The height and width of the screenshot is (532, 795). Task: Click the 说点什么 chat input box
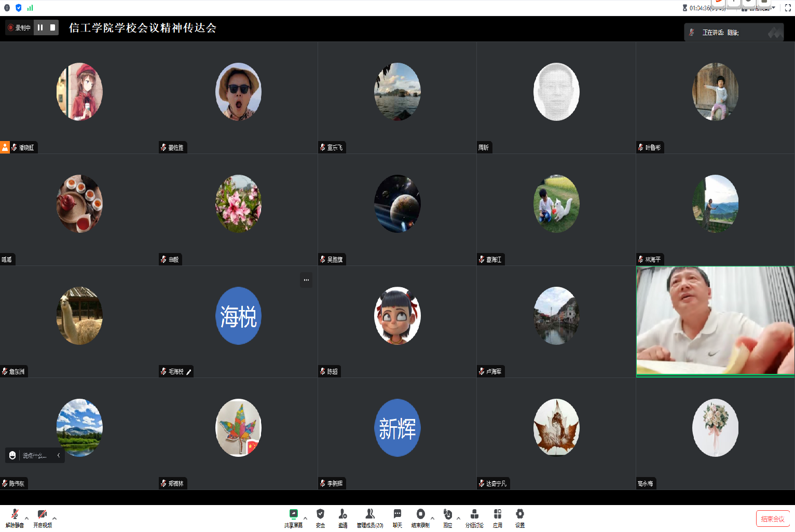tap(35, 455)
